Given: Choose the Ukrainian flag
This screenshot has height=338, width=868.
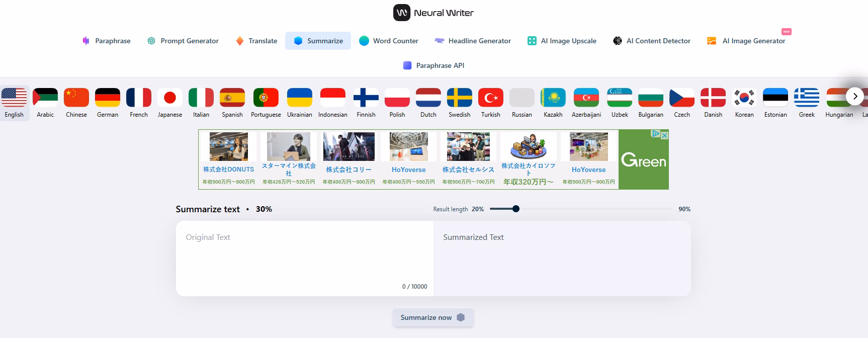Looking at the screenshot, I should (300, 98).
